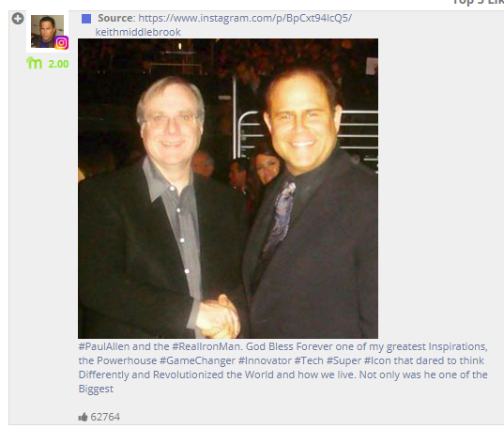Select the 2.00 score value
This screenshot has width=504, height=428.
coord(58,64)
